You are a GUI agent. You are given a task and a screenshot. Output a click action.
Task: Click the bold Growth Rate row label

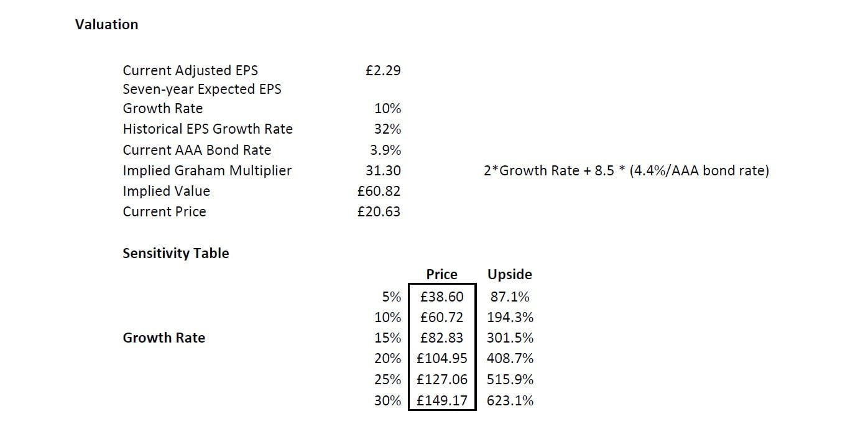coord(164,338)
